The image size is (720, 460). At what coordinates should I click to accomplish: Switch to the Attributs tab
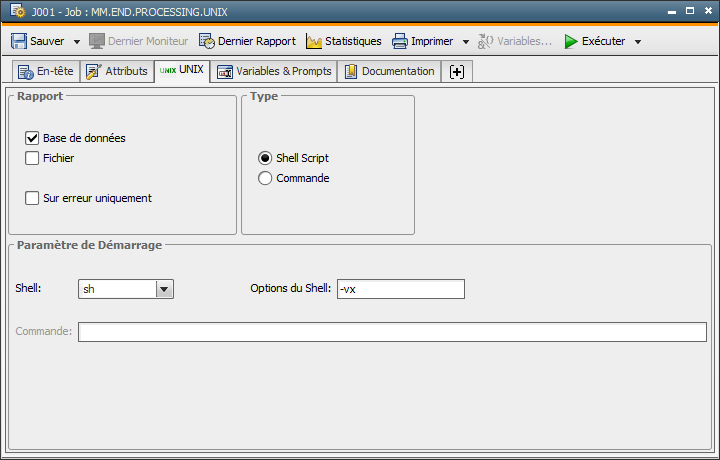point(117,72)
